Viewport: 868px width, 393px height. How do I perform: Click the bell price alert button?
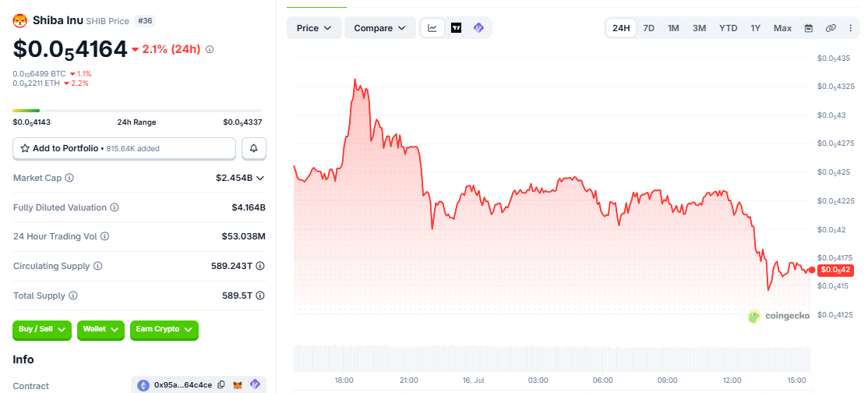click(x=254, y=149)
